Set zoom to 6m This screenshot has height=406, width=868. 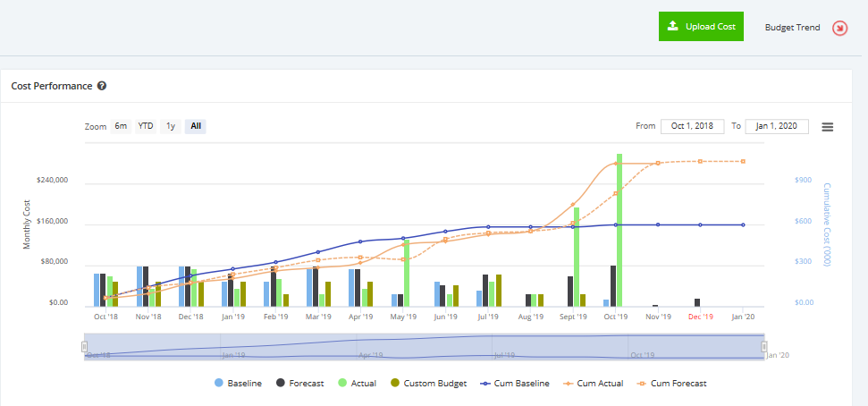click(121, 126)
